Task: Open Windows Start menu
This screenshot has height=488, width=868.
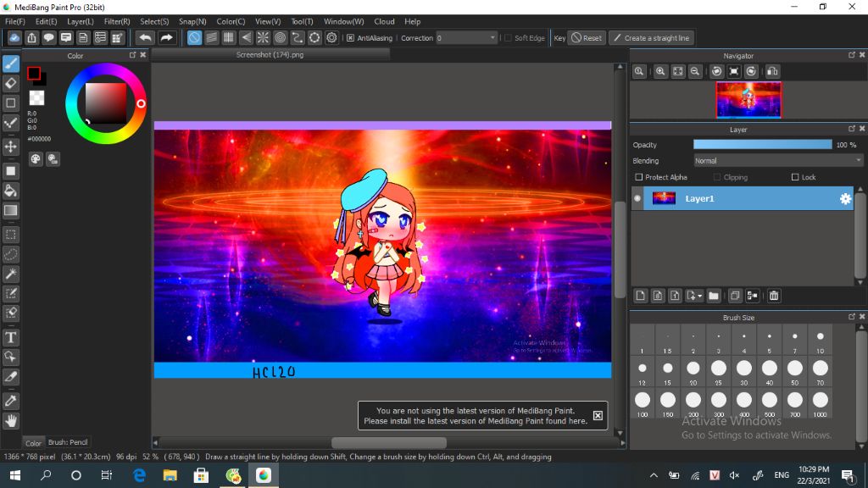Action: coord(15,475)
